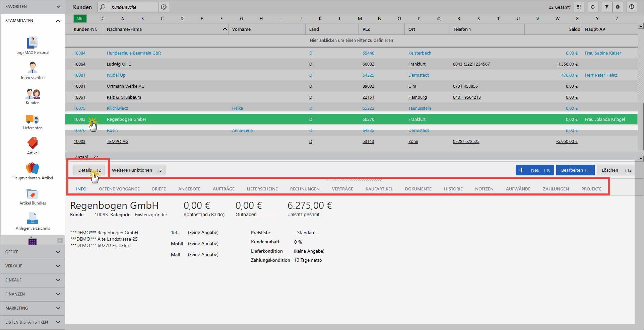Open the BRIEFE tab

pos(159,189)
